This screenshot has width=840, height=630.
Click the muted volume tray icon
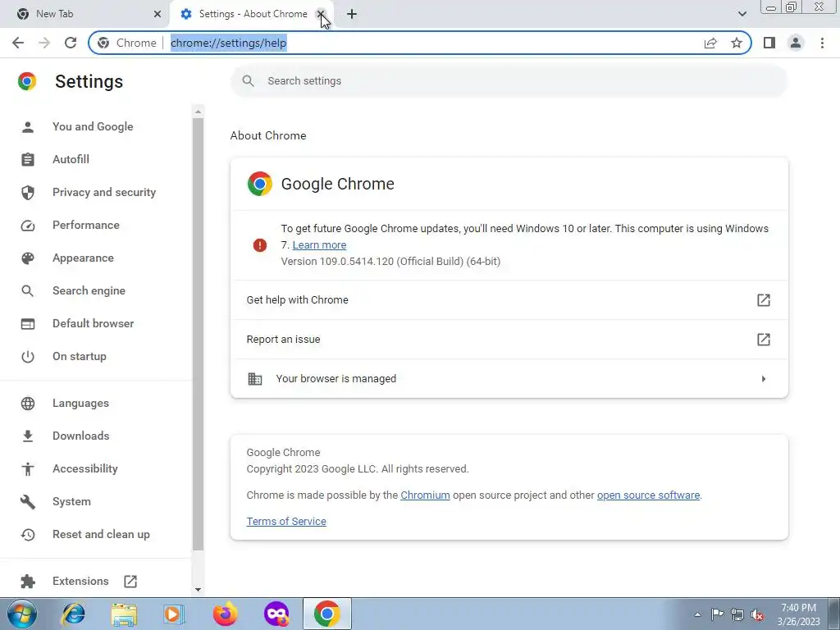(x=757, y=614)
